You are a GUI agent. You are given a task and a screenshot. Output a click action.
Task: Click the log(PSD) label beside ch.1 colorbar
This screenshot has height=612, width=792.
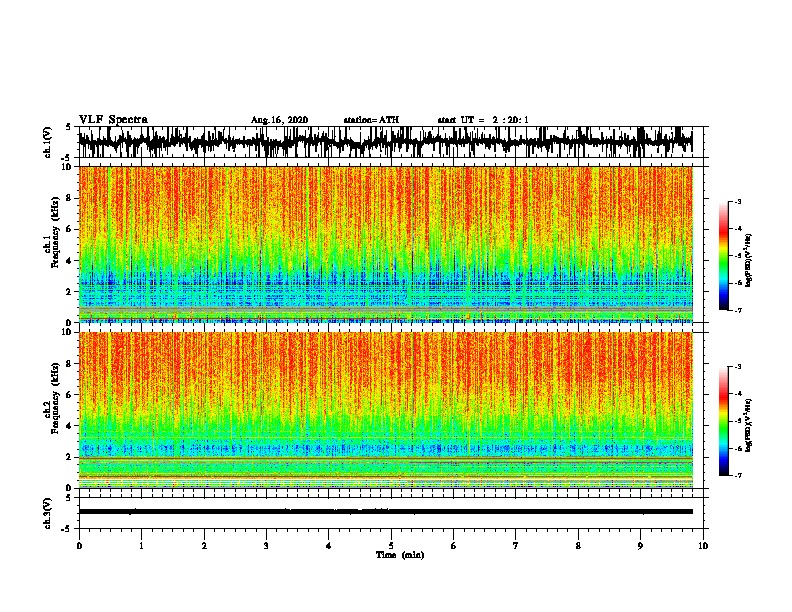(748, 260)
